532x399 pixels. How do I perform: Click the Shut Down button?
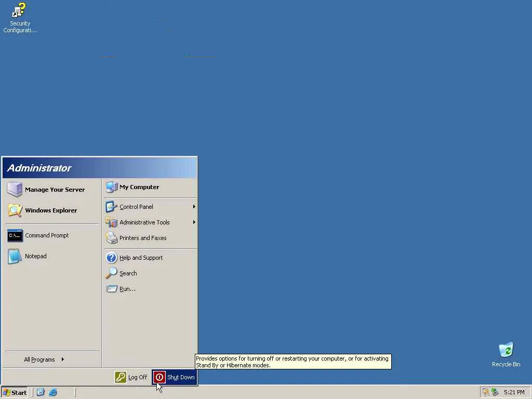coord(175,377)
